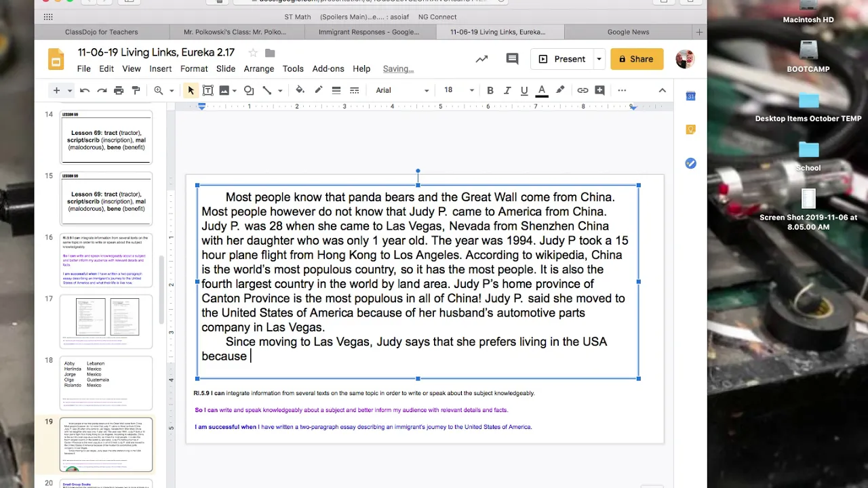This screenshot has height=488, width=868.
Task: Open the Keep side panel icon
Action: point(690,129)
